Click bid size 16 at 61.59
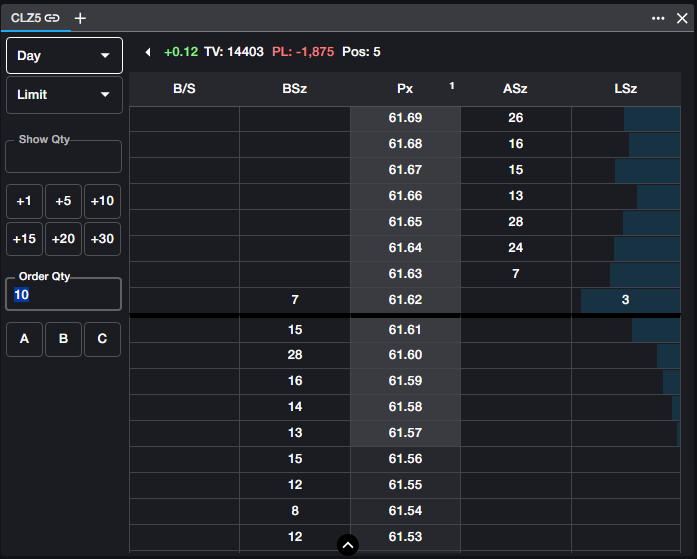The height and width of the screenshot is (559, 697). [x=295, y=381]
